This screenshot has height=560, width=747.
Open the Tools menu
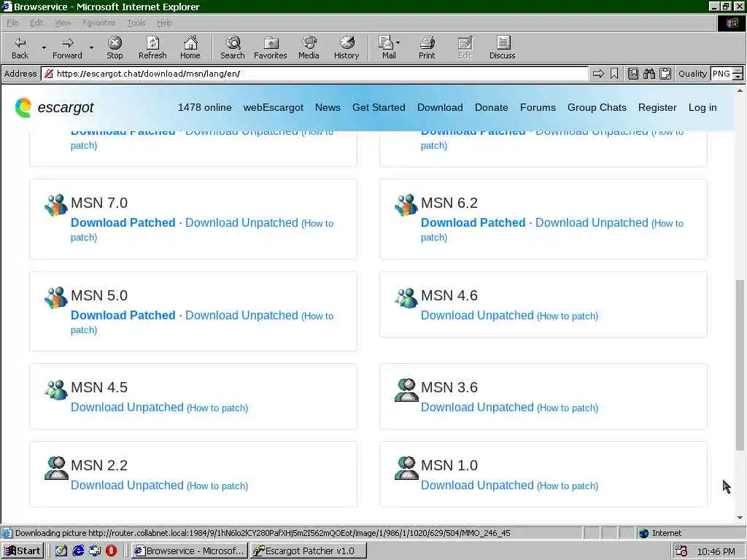[136, 23]
